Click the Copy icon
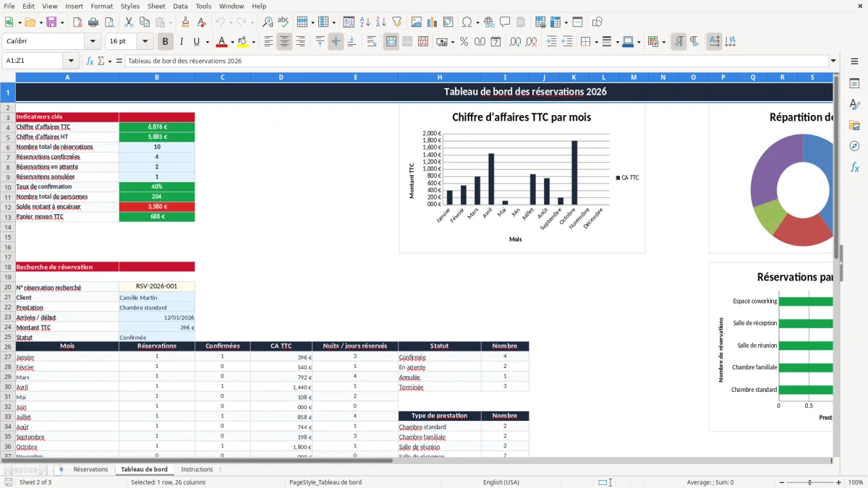The image size is (868, 488). (144, 22)
